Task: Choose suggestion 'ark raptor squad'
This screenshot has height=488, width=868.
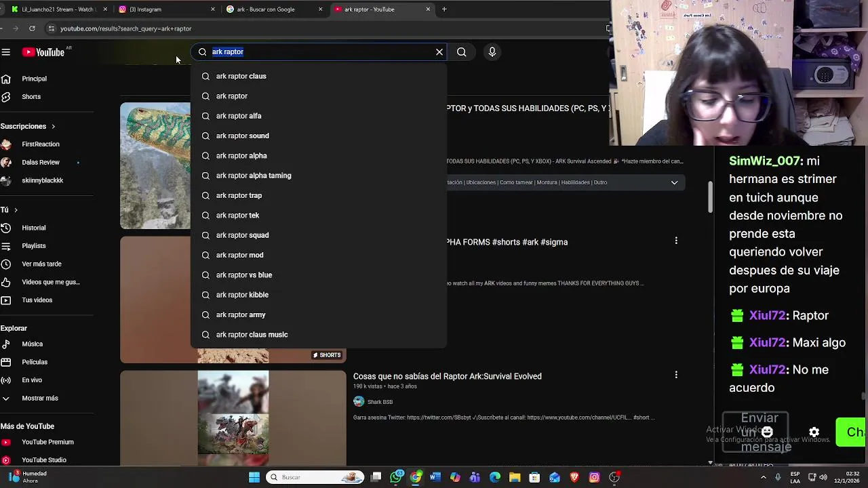Action: (319, 235)
